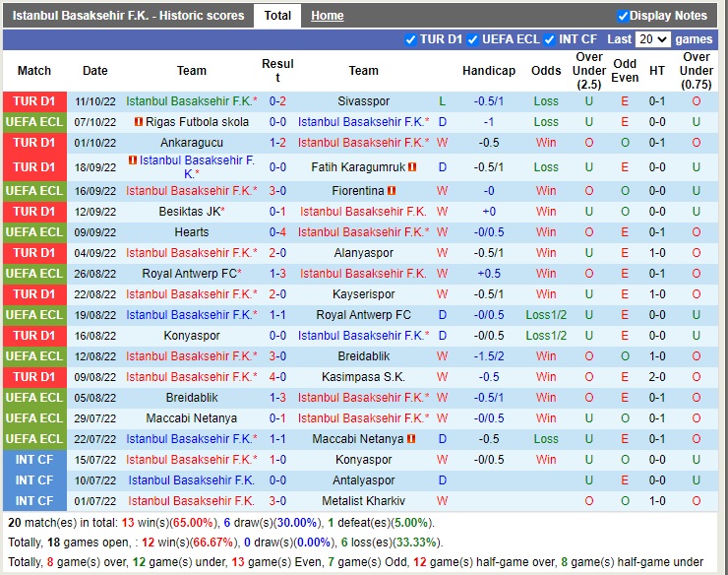The width and height of the screenshot is (728, 575).
Task: Click the red card icon beside Maccabi Netanya on 22/07/22
Action: (411, 438)
